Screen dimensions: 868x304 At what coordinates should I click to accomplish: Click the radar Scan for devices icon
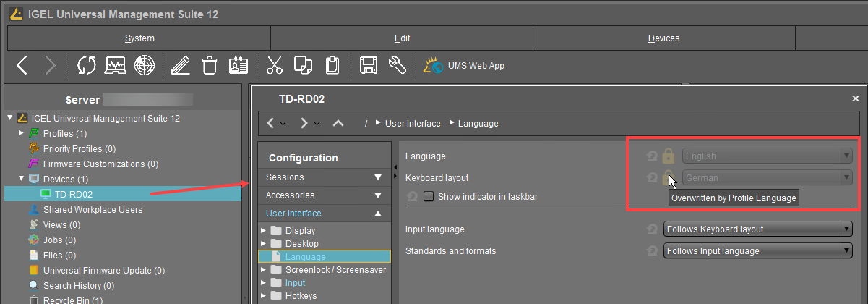(x=145, y=66)
